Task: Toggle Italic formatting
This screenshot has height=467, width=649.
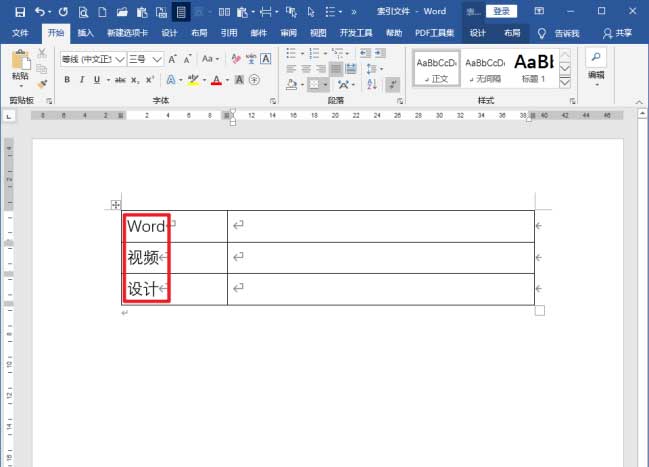Action: tap(82, 80)
